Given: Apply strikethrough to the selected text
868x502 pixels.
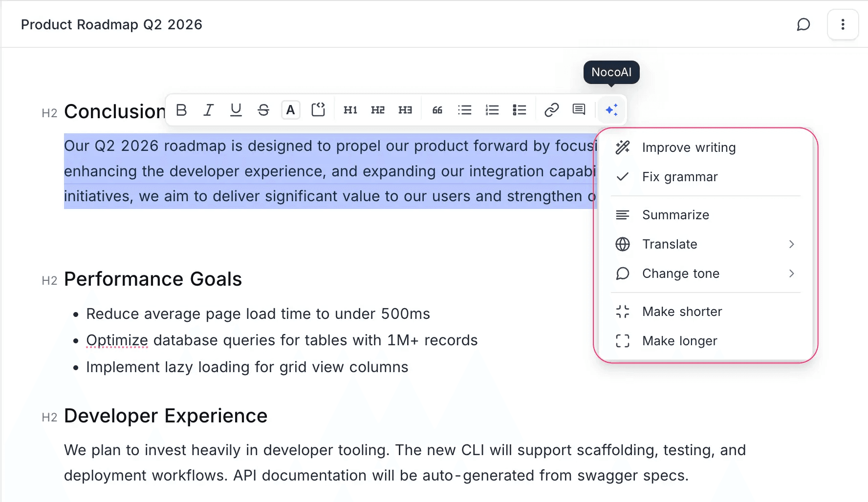Looking at the screenshot, I should (x=263, y=109).
